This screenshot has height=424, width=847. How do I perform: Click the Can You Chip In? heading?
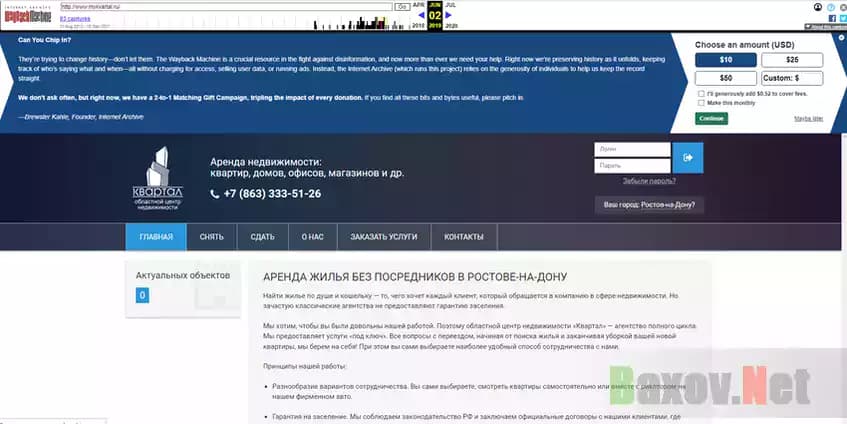pyautogui.click(x=44, y=40)
